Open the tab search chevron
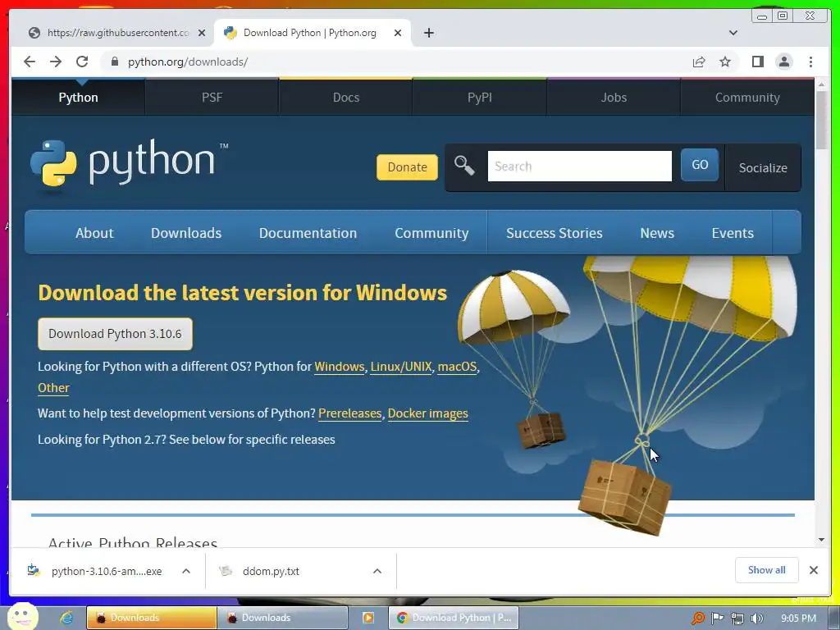 coord(733,33)
